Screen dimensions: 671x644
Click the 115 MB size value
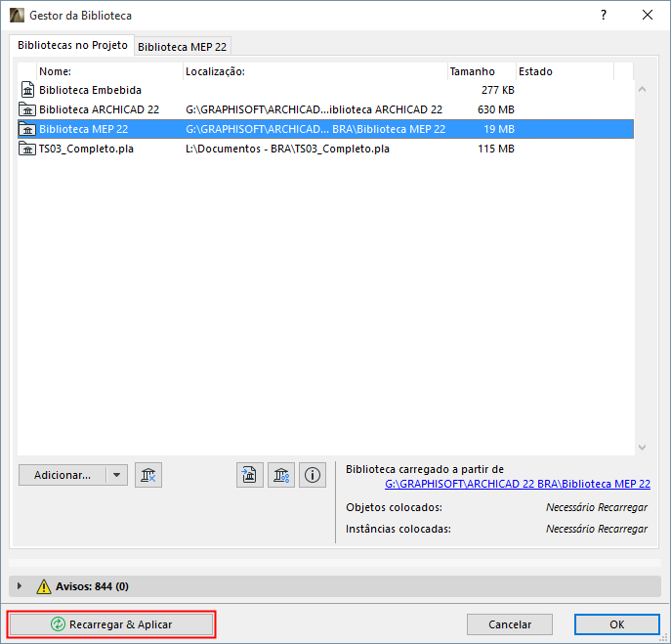coord(496,149)
